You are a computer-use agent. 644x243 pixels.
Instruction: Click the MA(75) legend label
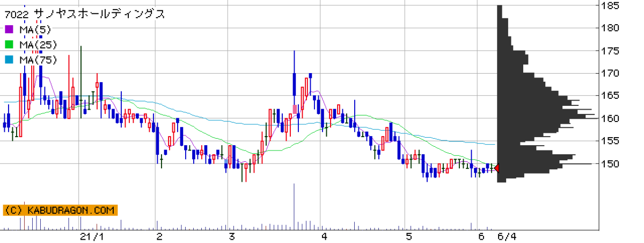(x=37, y=60)
